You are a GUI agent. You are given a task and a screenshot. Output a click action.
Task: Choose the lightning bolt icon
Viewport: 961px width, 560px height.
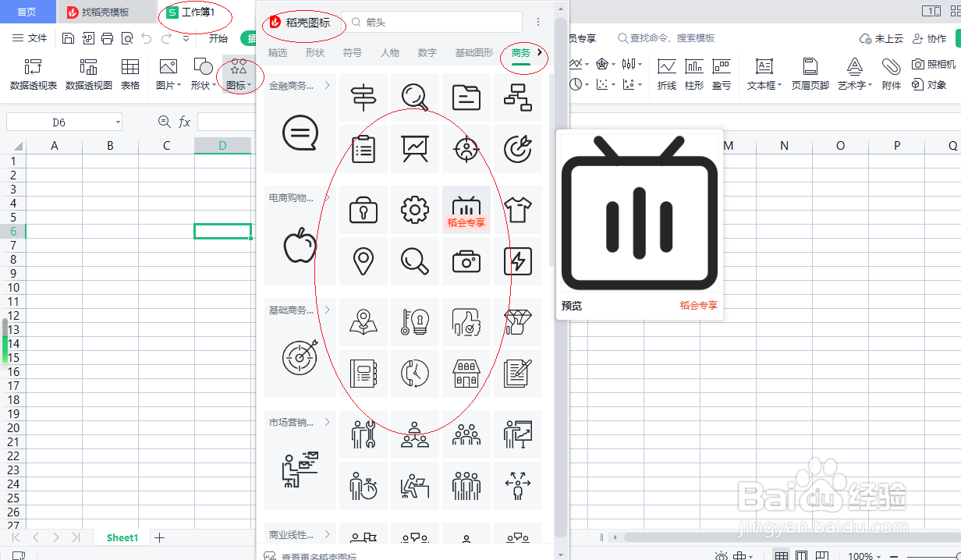click(518, 261)
